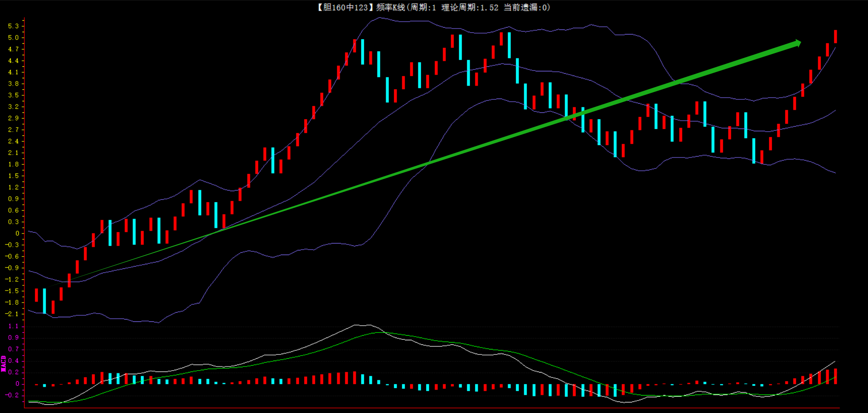Click the 0.7 value on MACD axis
The height and width of the screenshot is (413, 868).
click(x=13, y=349)
